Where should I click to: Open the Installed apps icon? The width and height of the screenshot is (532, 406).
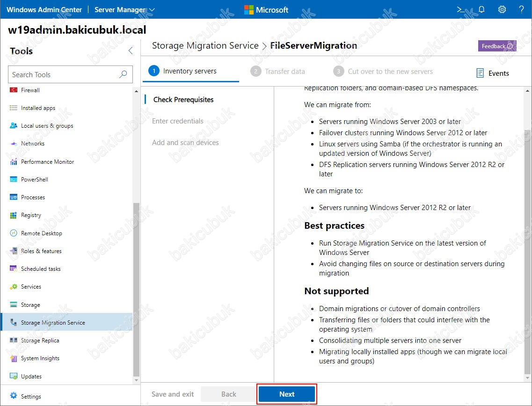(x=14, y=108)
